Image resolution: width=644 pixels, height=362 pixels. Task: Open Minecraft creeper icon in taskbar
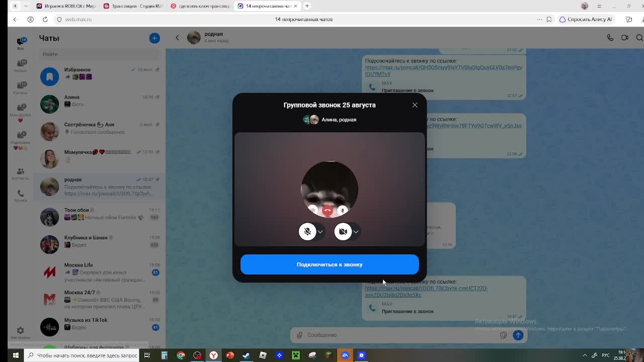tap(296, 355)
